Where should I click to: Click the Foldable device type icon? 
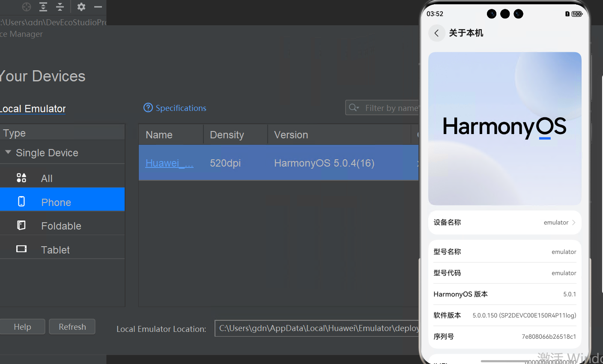click(21, 225)
